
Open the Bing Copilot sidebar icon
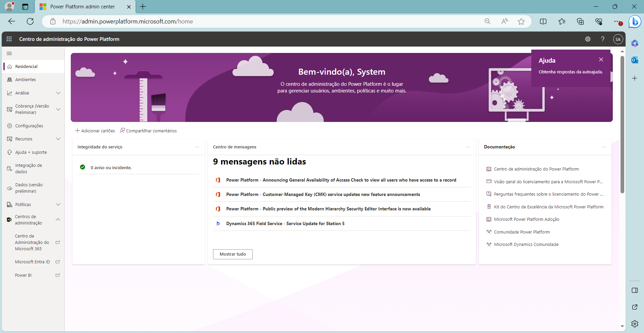(635, 22)
